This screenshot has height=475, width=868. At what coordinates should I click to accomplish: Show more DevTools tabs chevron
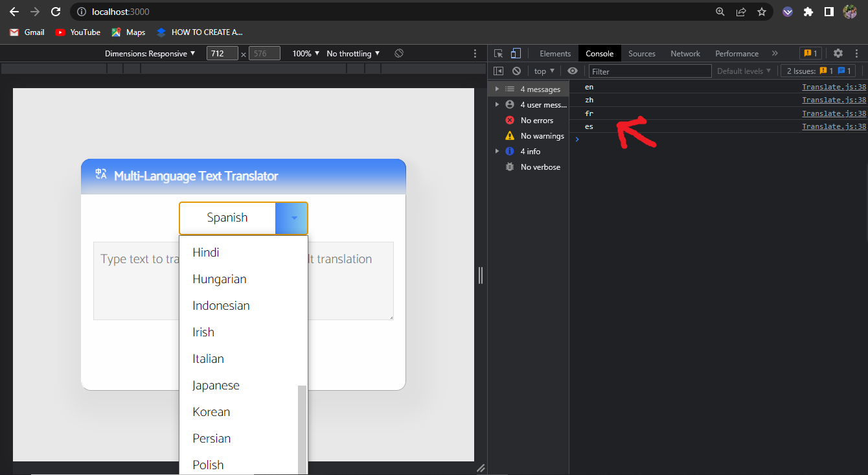point(775,53)
